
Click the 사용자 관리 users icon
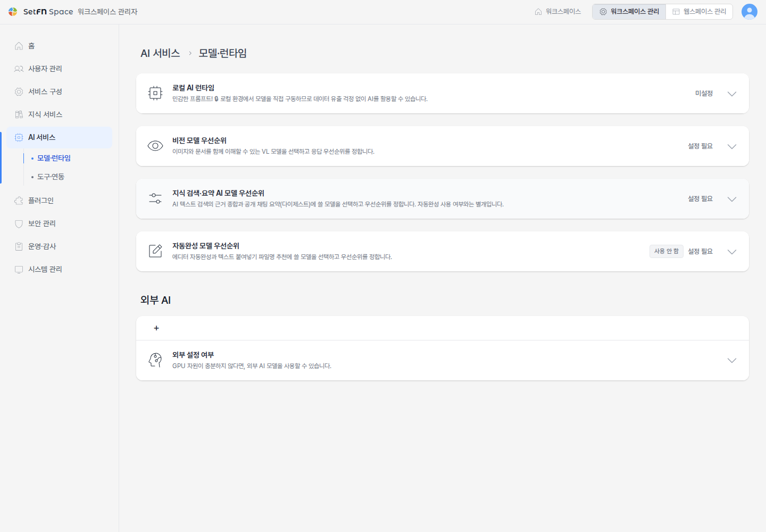[x=19, y=69]
